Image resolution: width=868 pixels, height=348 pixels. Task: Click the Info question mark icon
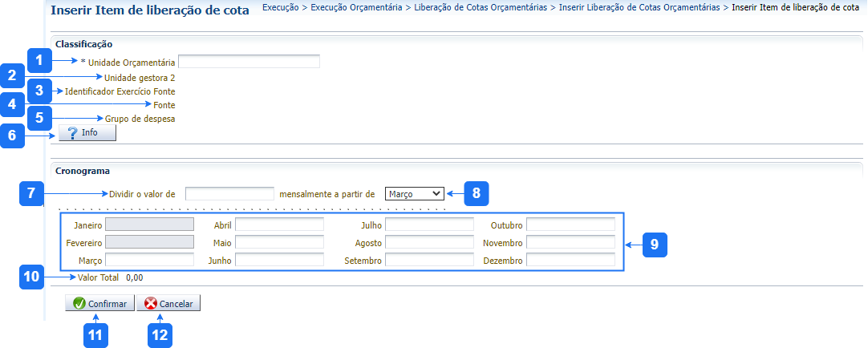coord(72,132)
